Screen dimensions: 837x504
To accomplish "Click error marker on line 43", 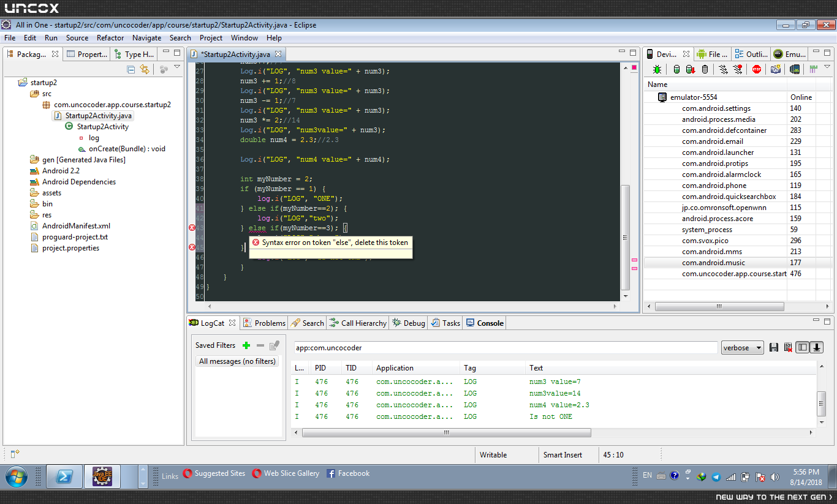I will coord(192,228).
